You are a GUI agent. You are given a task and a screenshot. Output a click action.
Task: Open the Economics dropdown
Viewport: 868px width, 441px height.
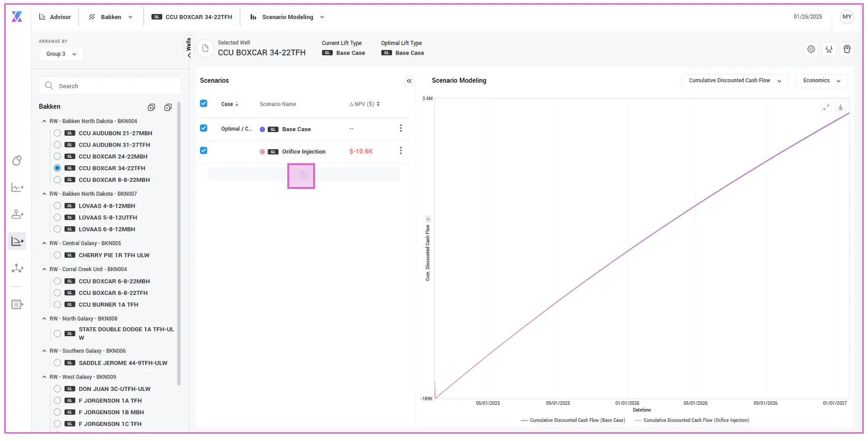(x=822, y=81)
